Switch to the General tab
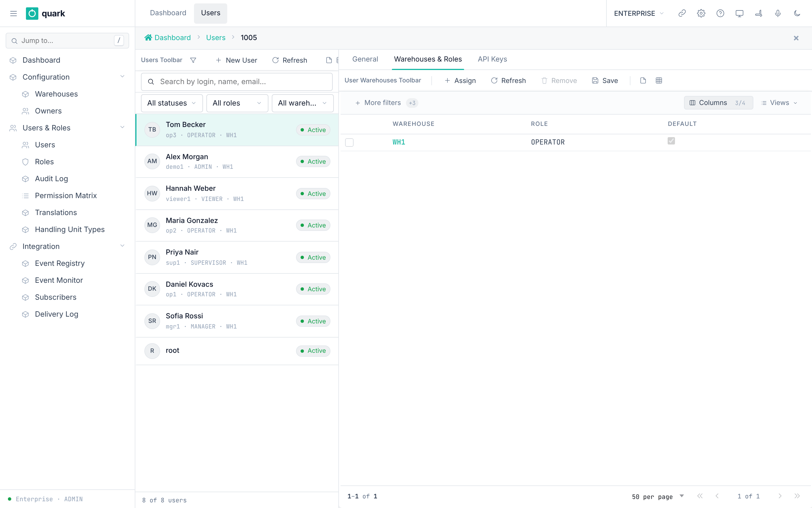 (365, 60)
